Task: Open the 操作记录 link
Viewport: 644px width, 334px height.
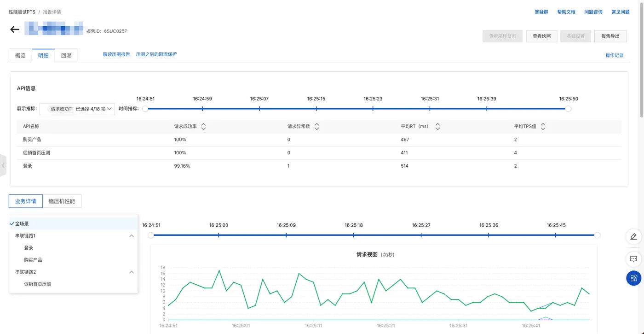Action: point(615,55)
